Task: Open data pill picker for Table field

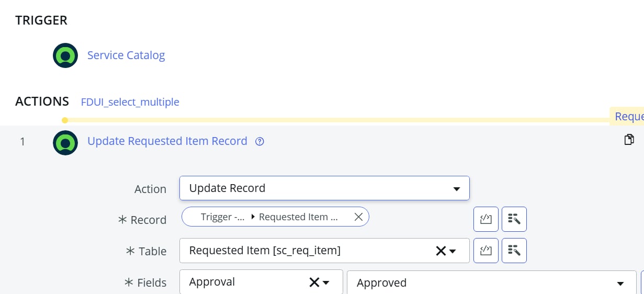Action: 514,251
